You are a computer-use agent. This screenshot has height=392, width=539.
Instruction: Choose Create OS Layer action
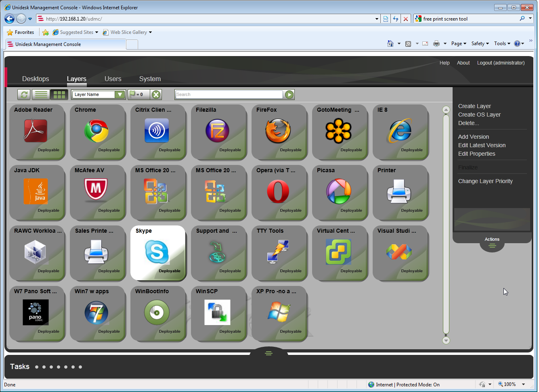[479, 115]
